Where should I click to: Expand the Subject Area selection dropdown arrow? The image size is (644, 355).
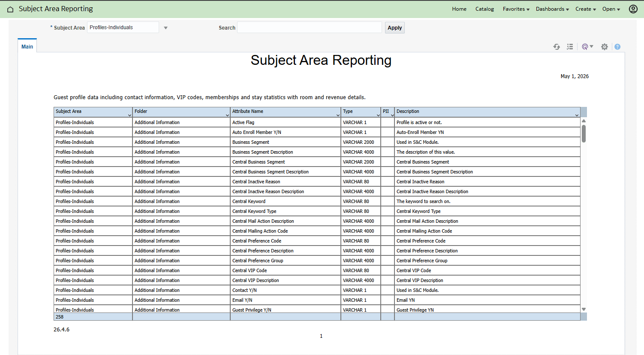(x=166, y=28)
